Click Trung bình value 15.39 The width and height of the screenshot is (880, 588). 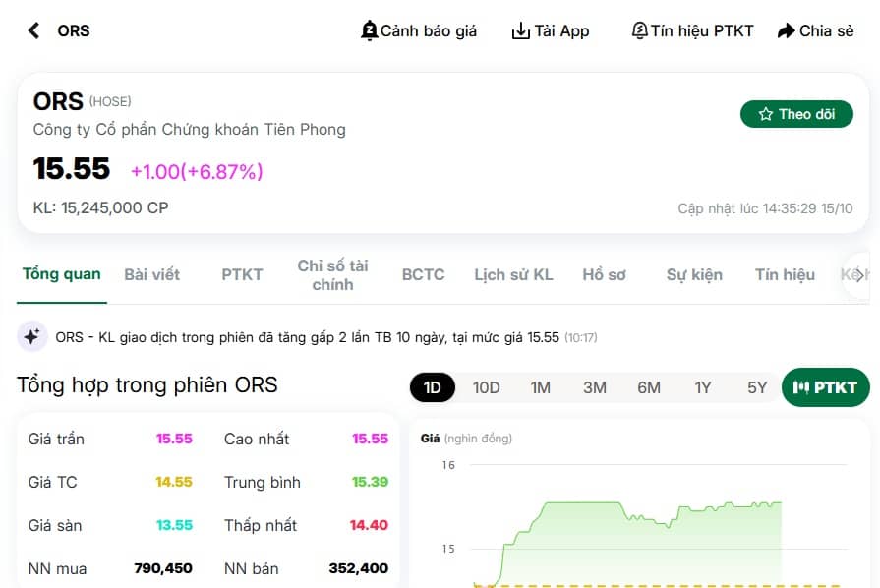370,482
